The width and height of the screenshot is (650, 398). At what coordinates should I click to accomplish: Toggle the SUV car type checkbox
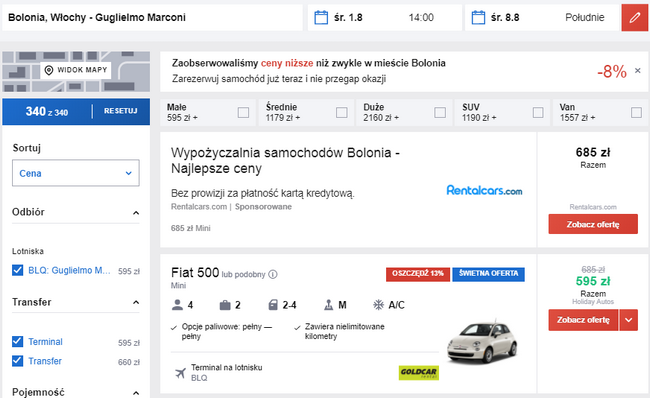(x=538, y=112)
